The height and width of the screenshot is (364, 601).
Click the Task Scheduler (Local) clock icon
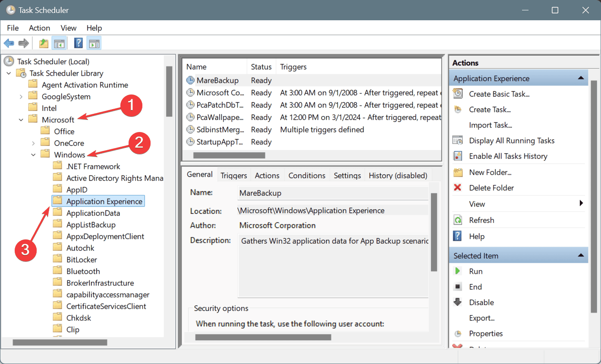[9, 61]
